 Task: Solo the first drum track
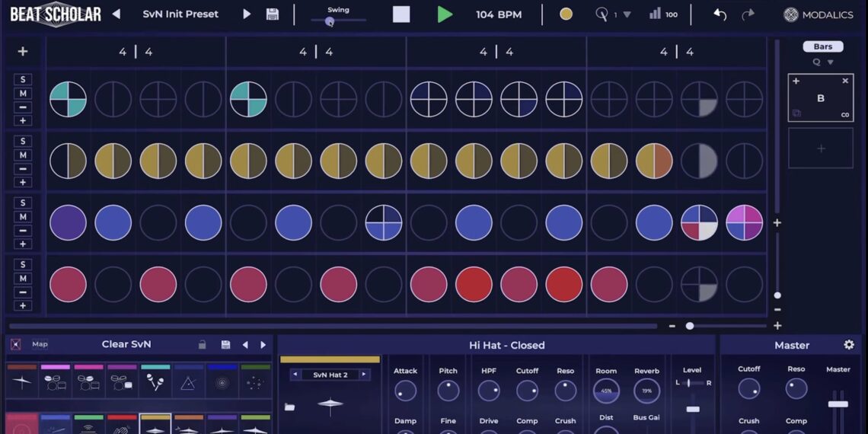23,80
